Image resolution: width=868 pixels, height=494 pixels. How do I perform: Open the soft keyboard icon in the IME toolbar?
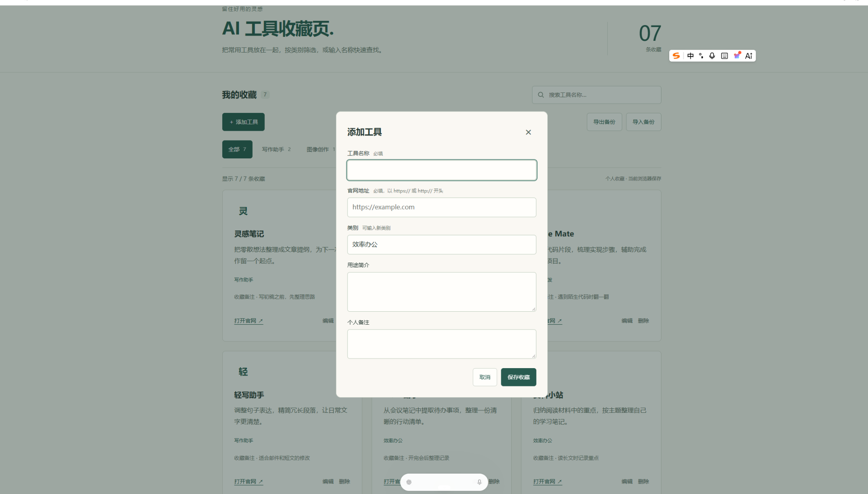coord(724,56)
